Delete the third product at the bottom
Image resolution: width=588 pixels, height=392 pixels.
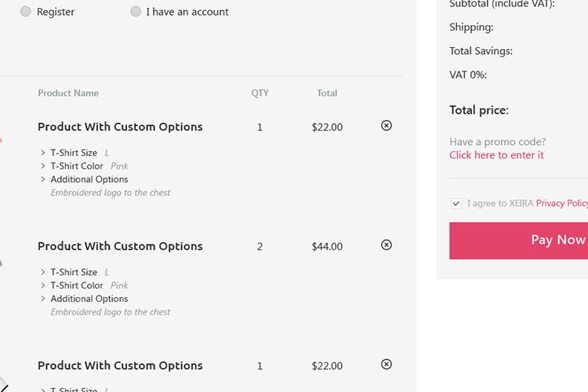387,365
